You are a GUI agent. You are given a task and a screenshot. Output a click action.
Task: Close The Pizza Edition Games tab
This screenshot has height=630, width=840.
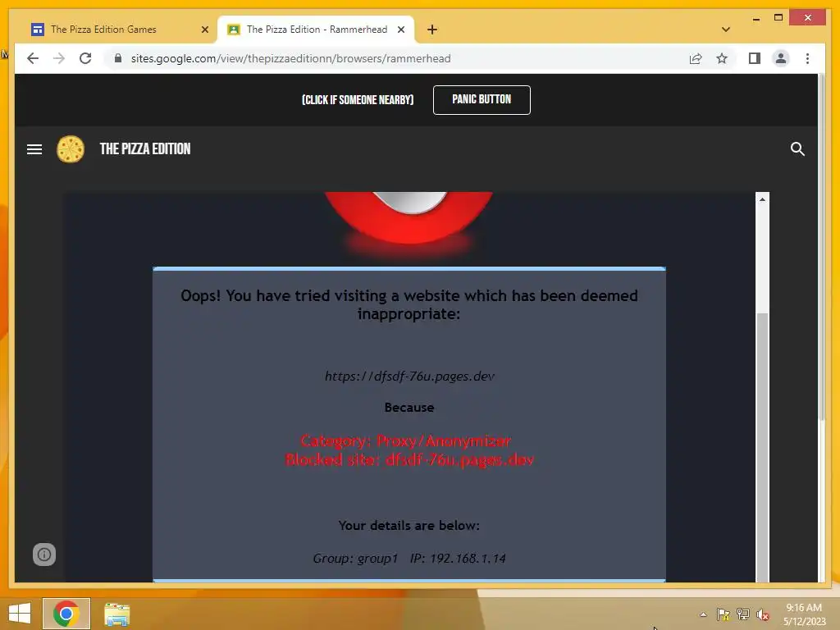pos(204,30)
